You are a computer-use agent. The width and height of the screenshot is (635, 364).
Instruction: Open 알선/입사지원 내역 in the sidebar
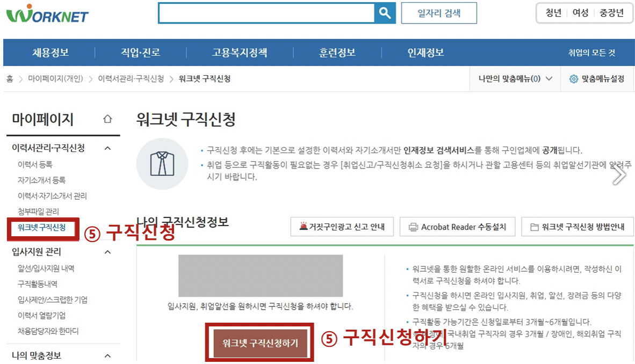[x=46, y=268]
